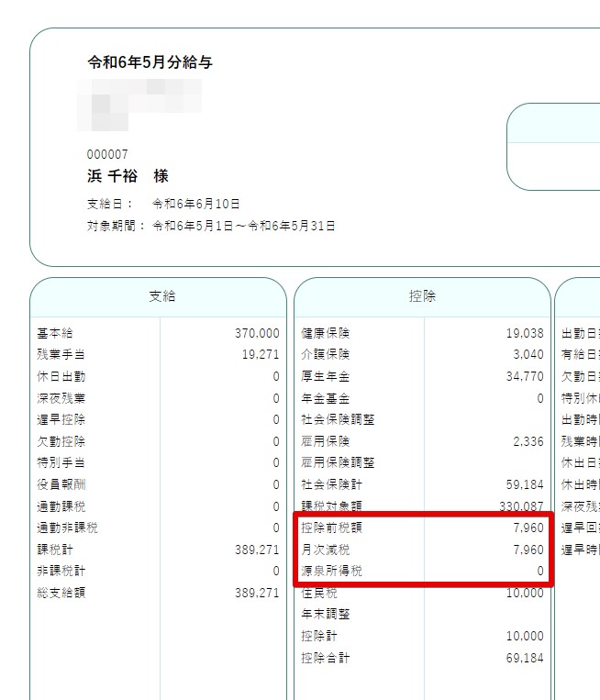Click the 健康保険 label
The image size is (600, 700).
point(325,333)
